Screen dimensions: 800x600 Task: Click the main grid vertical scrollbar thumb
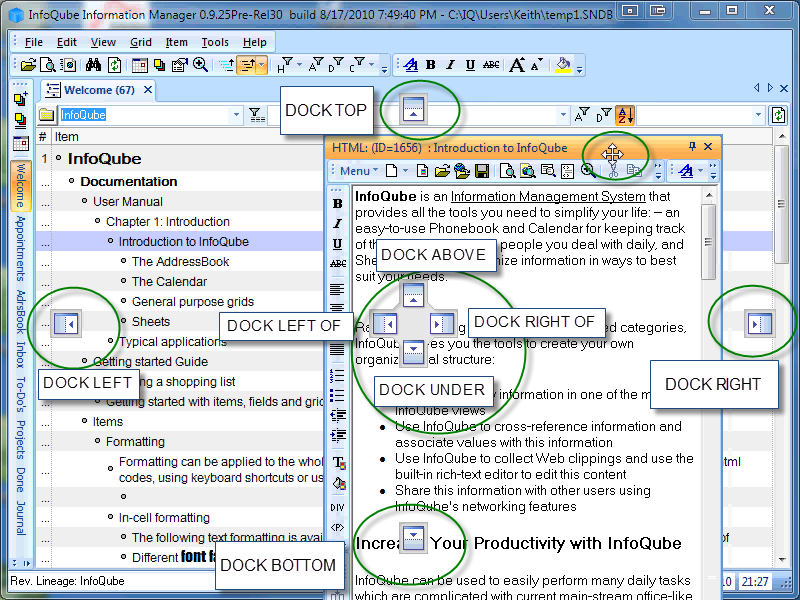781,204
